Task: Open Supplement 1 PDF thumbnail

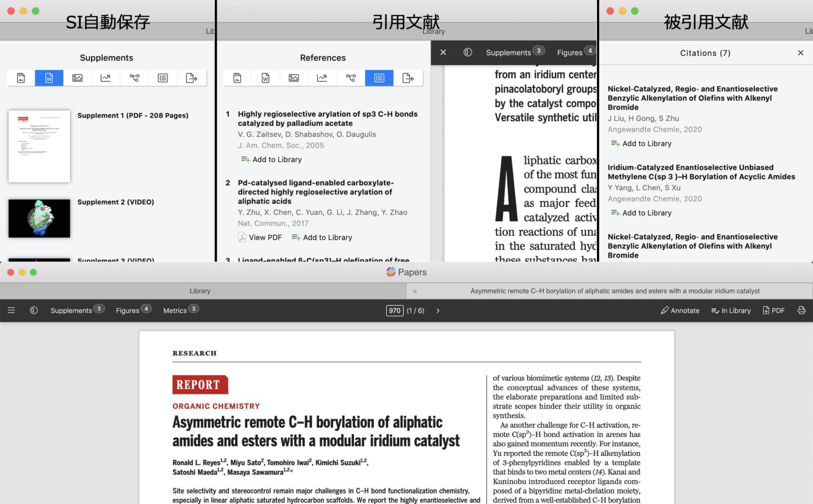Action: tap(39, 146)
